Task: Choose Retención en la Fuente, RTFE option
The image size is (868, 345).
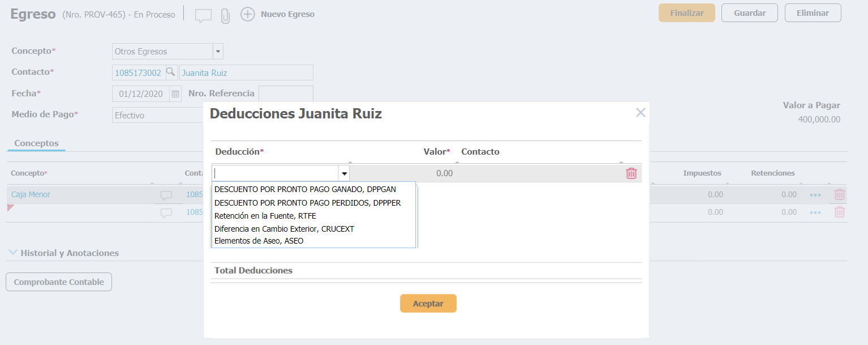Action: [x=265, y=215]
